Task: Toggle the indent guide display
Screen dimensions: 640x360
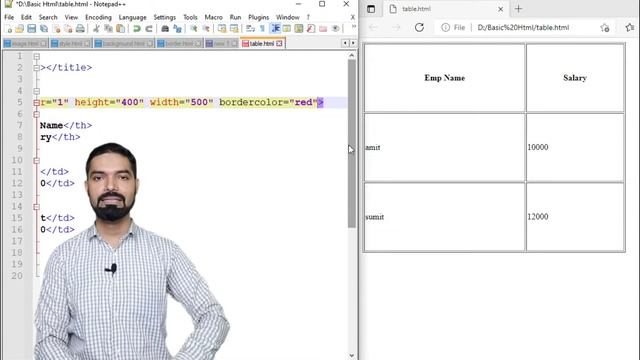Action: tap(276, 29)
